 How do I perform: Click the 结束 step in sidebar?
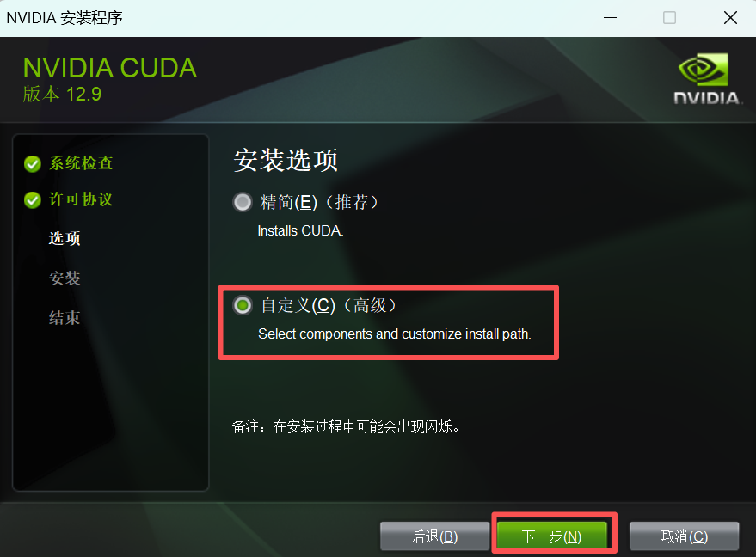coord(65,318)
